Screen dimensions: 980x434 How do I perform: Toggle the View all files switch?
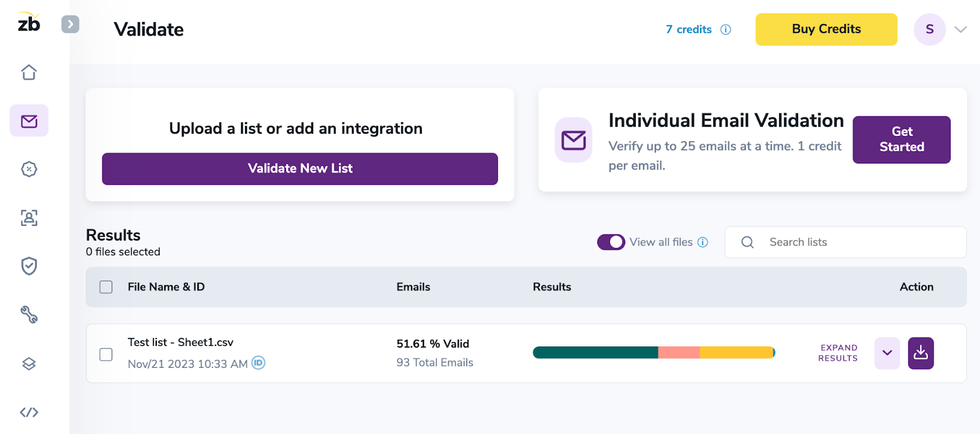click(x=611, y=242)
